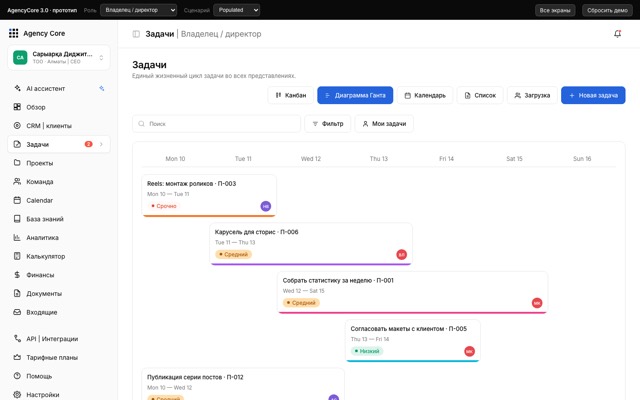Open Настройки gear icon

[x=17, y=394]
